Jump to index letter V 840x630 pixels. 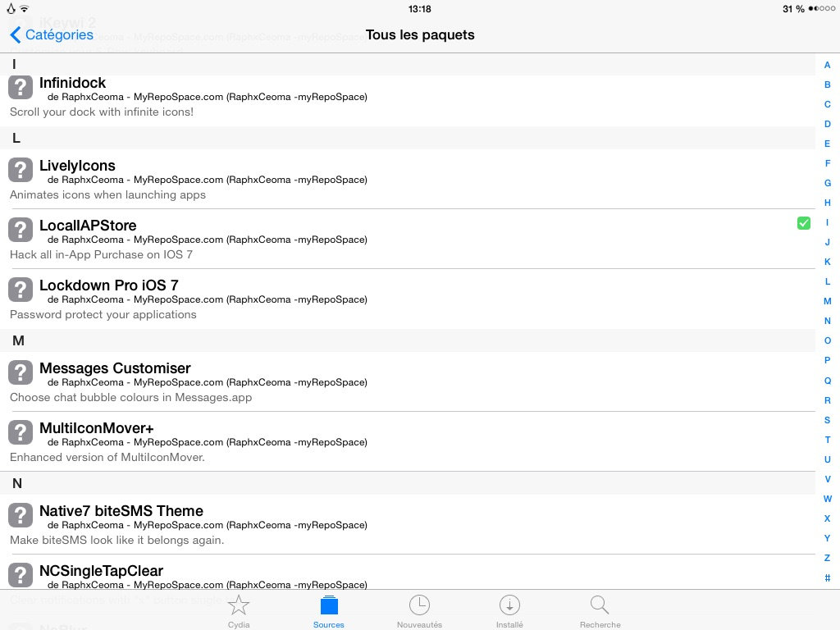click(x=827, y=479)
